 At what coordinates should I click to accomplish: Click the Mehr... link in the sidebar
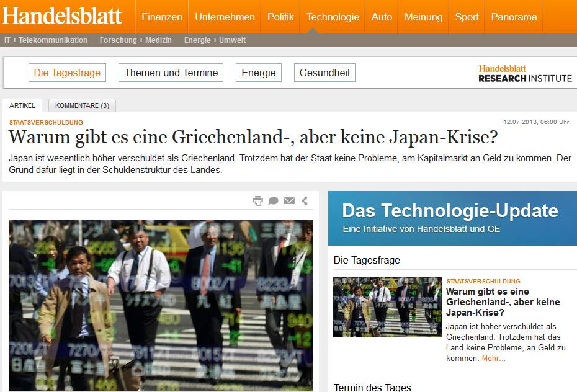coord(494,359)
